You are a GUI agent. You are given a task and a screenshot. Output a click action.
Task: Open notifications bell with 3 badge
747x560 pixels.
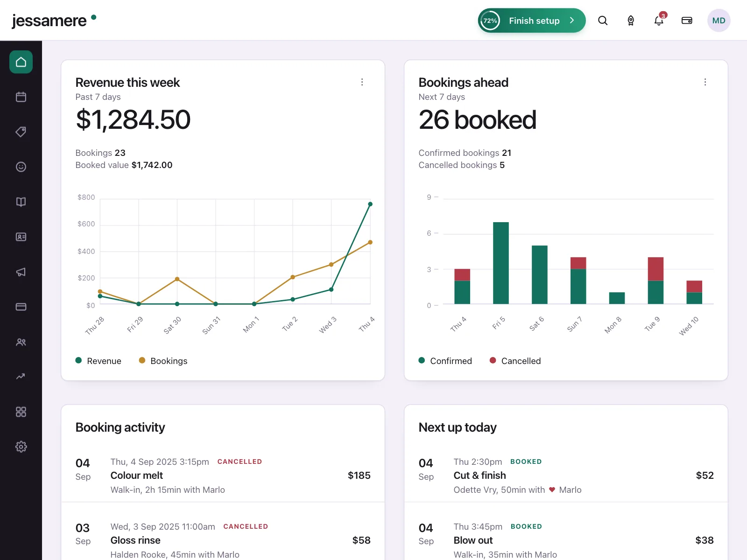pyautogui.click(x=659, y=21)
